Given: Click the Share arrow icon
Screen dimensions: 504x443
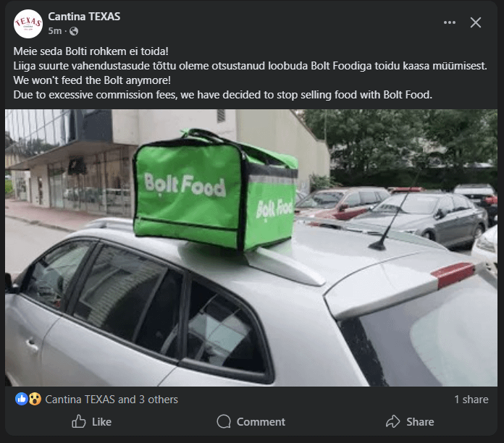Looking at the screenshot, I should point(393,421).
